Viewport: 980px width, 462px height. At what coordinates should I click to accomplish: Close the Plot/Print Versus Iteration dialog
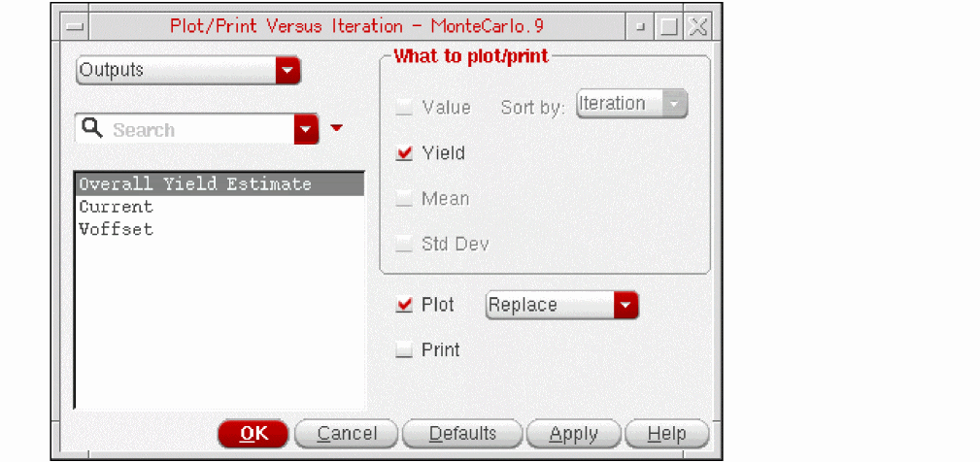697,27
